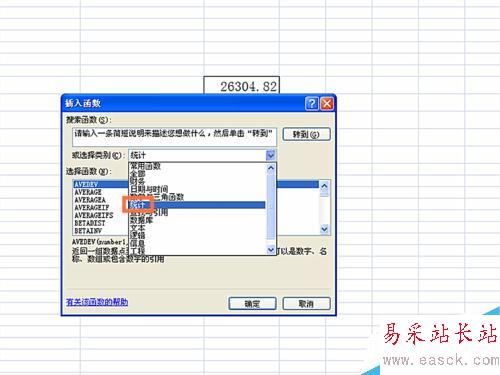The image size is (500, 375).
Task: Click the dialog help question-mark icon
Action: (x=312, y=104)
